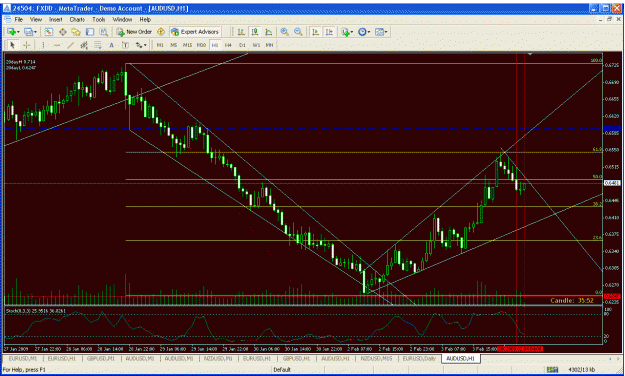Screen dimensions: 625x376
Task: Expand the Profiles dropdown arrow
Action: pyautogui.click(x=35, y=32)
